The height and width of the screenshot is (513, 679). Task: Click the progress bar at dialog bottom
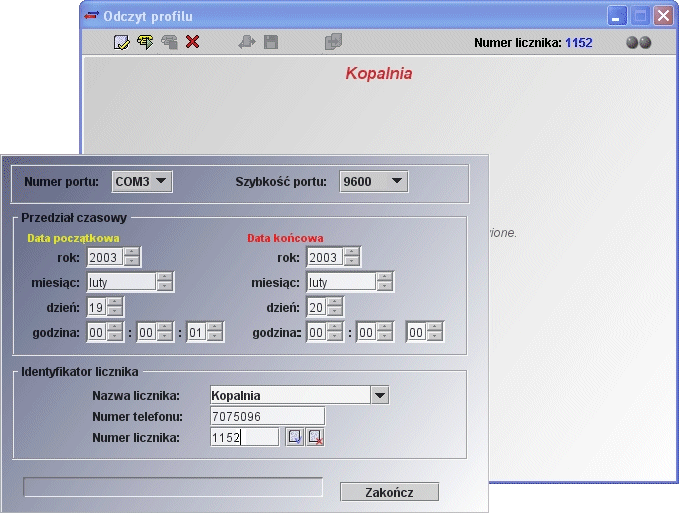pos(173,487)
